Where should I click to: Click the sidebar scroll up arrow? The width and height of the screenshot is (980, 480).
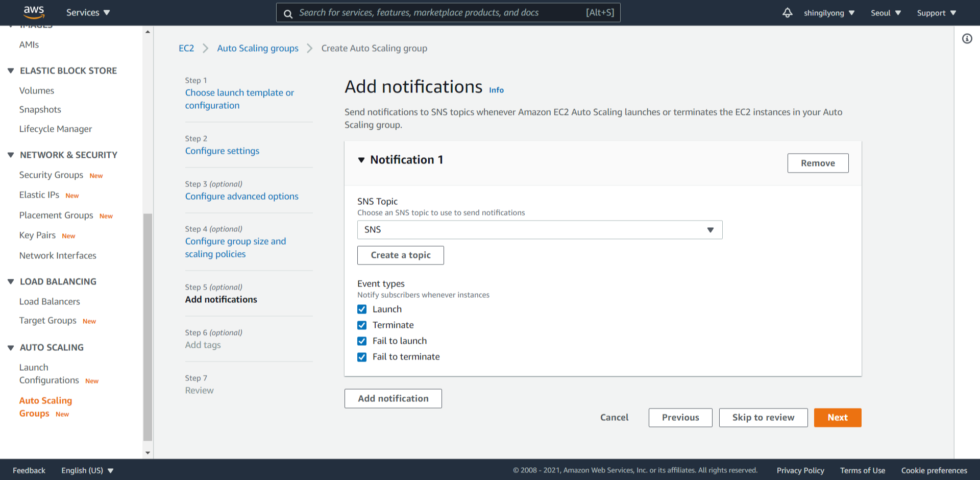click(148, 32)
